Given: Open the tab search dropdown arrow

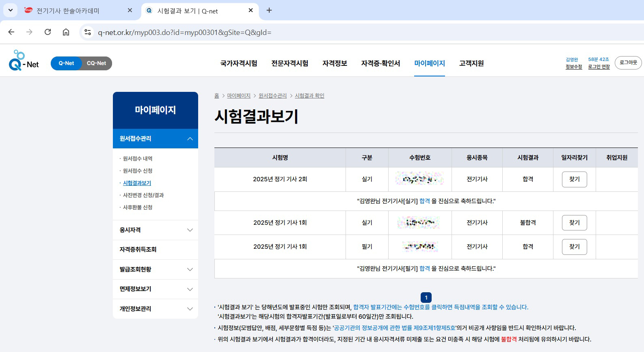Looking at the screenshot, I should 11,11.
